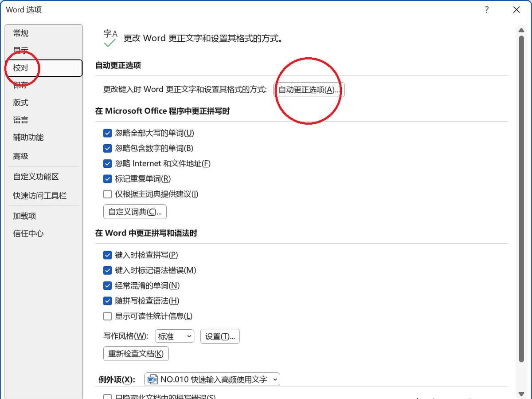Screen dimensions: 532x399
Task: Open the 例外项 document dropdown
Action: [x=212, y=379]
